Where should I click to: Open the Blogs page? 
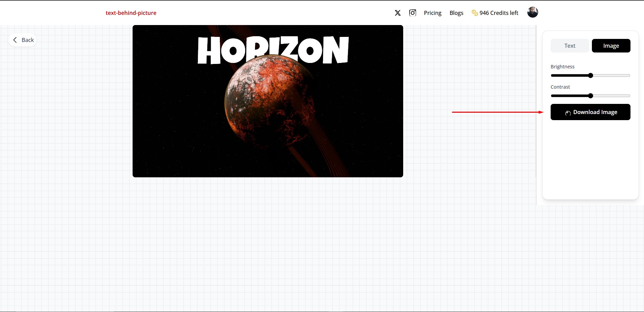[x=456, y=13]
